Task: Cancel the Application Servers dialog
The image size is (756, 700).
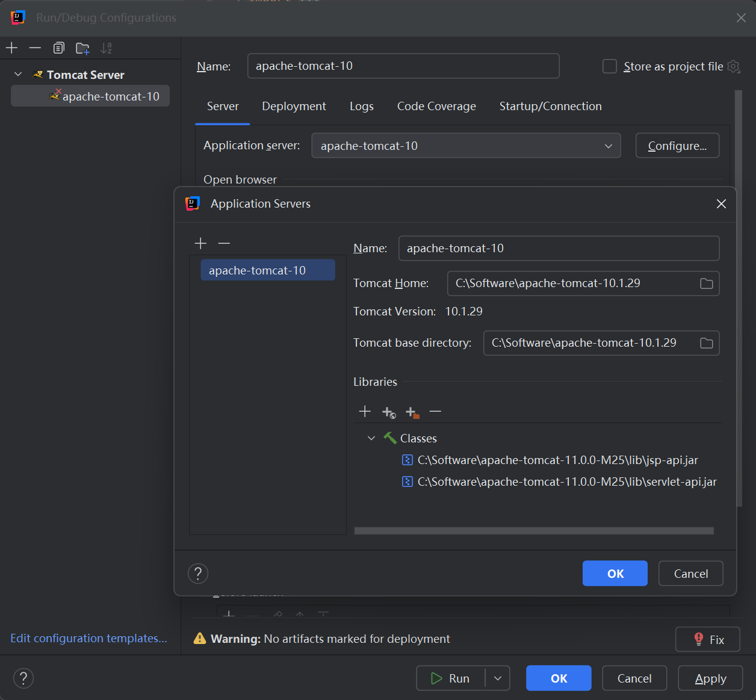Action: click(x=691, y=574)
